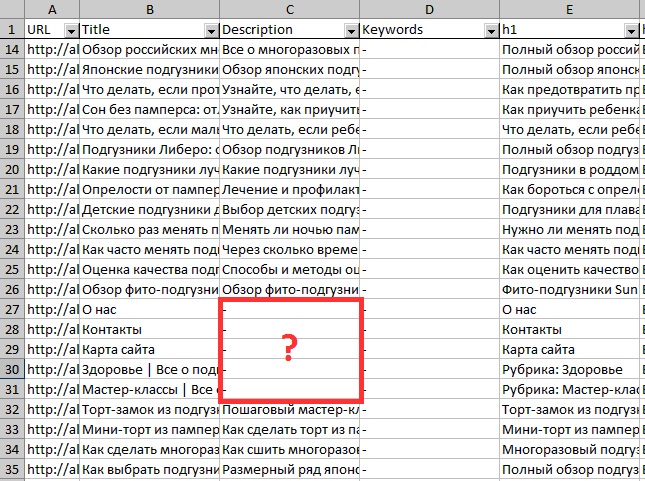This screenshot has width=645, height=481.
Task: Click the 'Title' header cell
Action: click(x=150, y=30)
